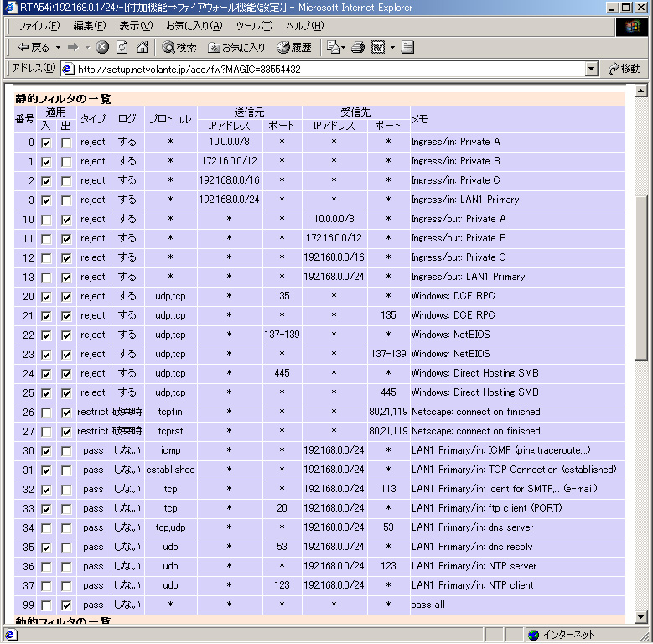
Task: Open the 戻る back history dropdown arrow
Action: pyautogui.click(x=58, y=47)
